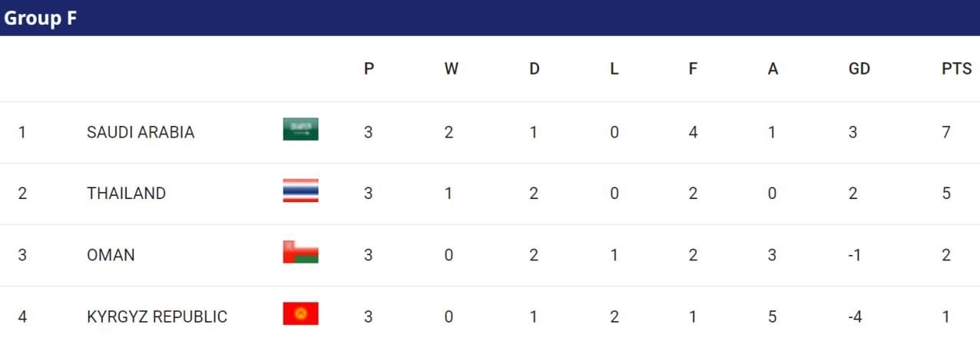Click the L losses column header
980x342 pixels.
click(614, 68)
